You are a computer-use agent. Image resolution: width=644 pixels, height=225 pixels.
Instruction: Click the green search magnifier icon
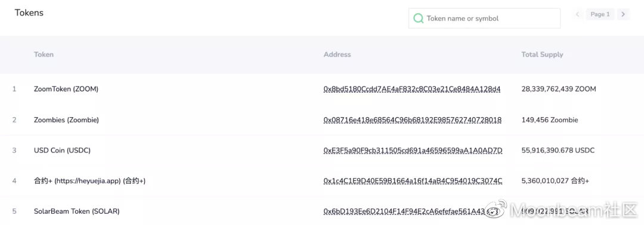(418, 18)
